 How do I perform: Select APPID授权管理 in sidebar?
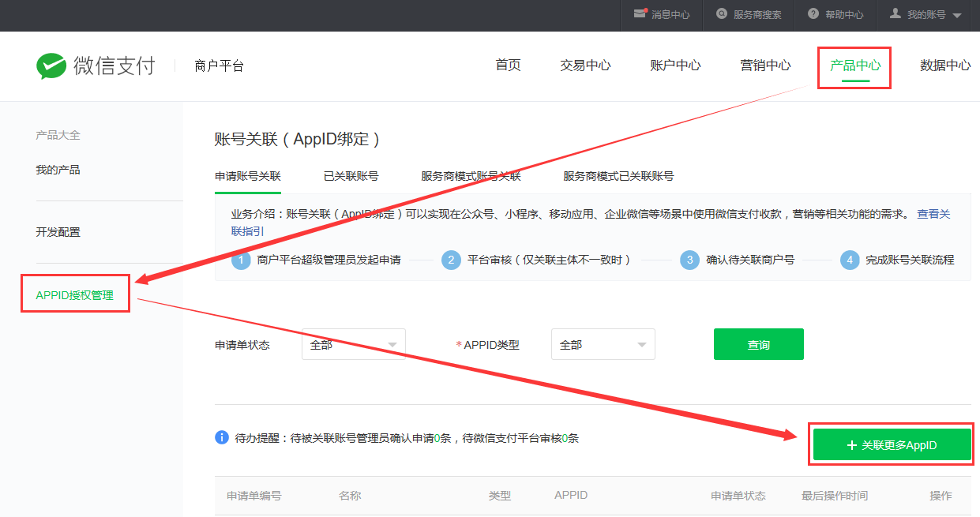coord(74,295)
